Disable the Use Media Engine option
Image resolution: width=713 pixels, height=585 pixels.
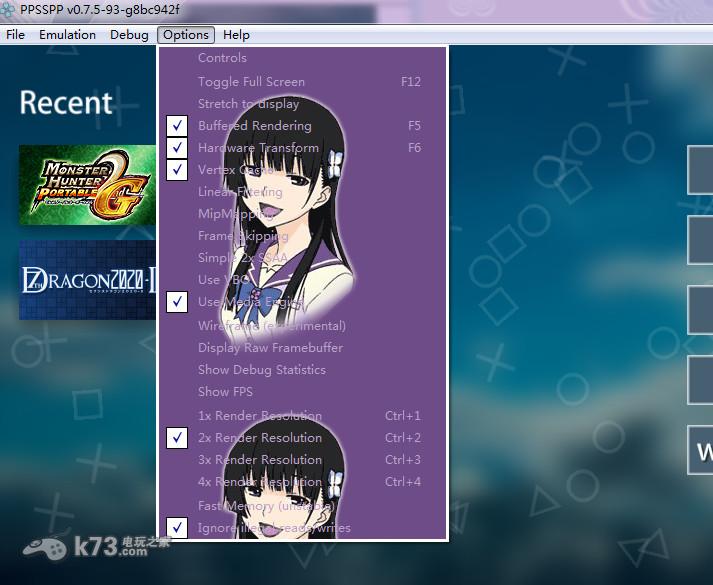point(250,302)
